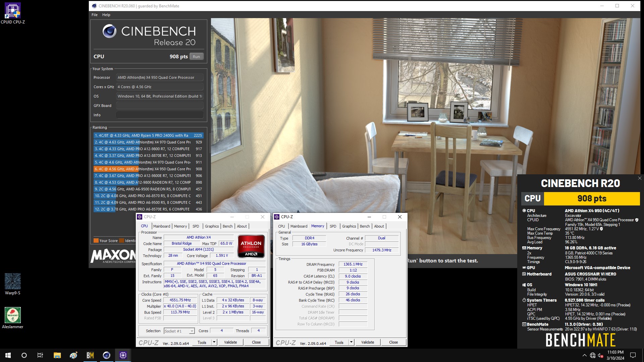This screenshot has height=362, width=644.
Task: Run the Cinebench CPU test
Action: 197,57
